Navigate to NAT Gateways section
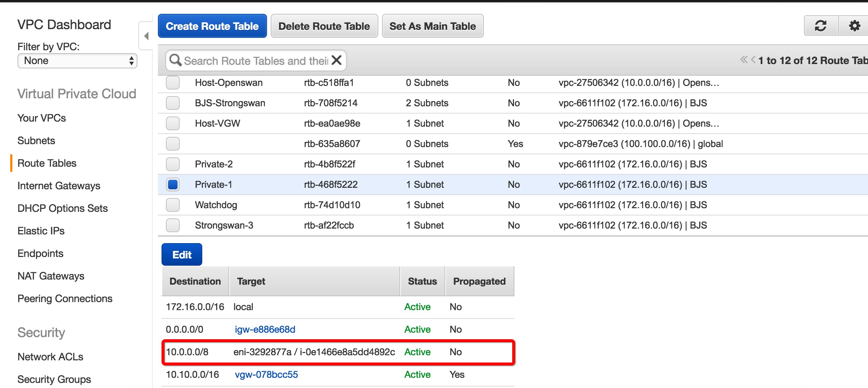Screen dimensions: 868x388 (51, 276)
